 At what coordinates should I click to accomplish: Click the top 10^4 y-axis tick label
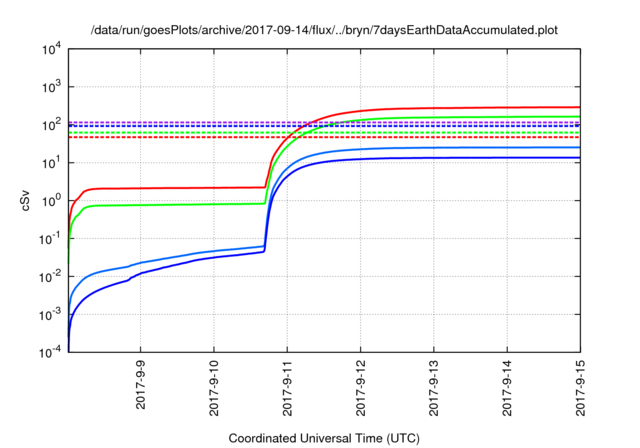(x=49, y=49)
